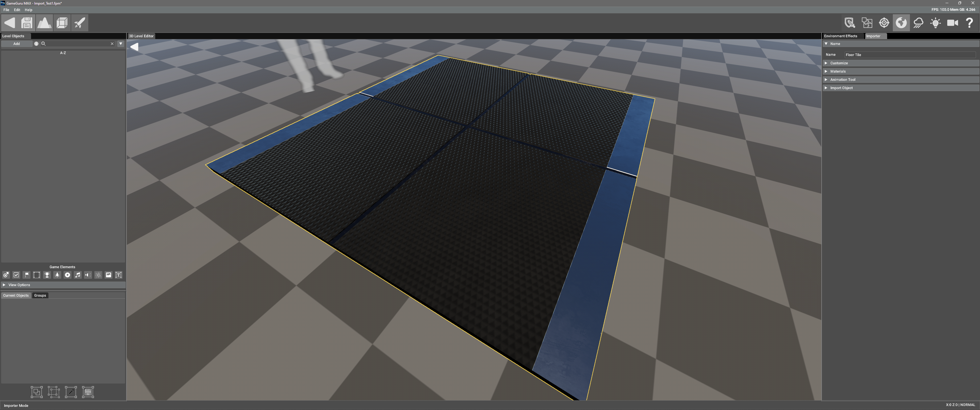Select the Current Objects tab
This screenshot has height=410, width=980.
[16, 296]
